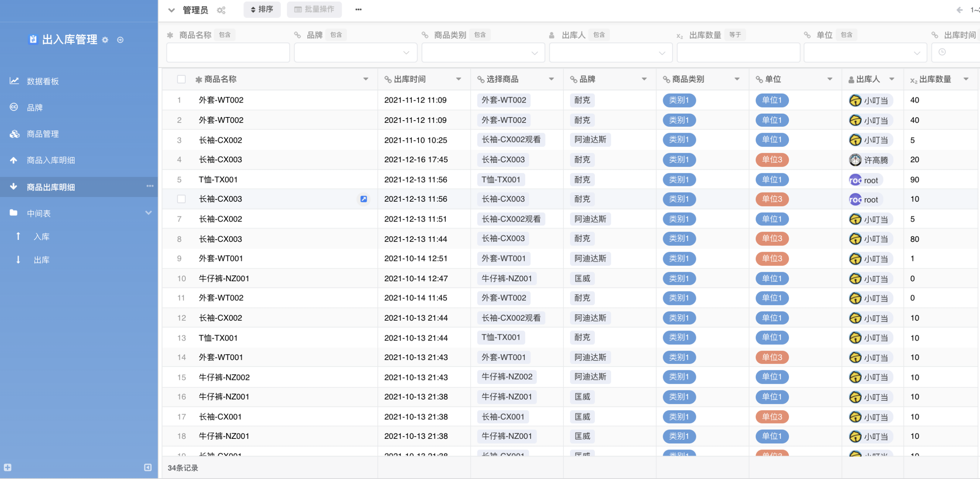
Task: Click 类别1 blue tag in row 1
Action: (x=679, y=100)
